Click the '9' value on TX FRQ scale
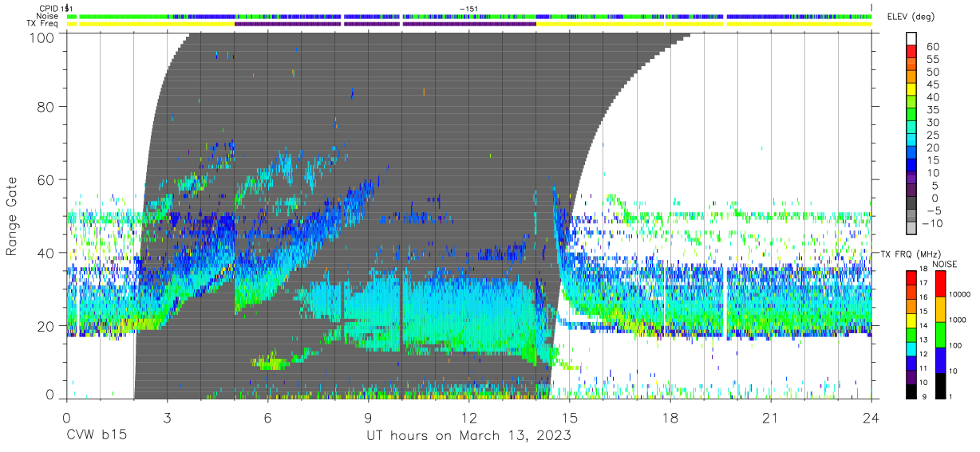Image resolution: width=980 pixels, height=452 pixels. pyautogui.click(x=925, y=396)
